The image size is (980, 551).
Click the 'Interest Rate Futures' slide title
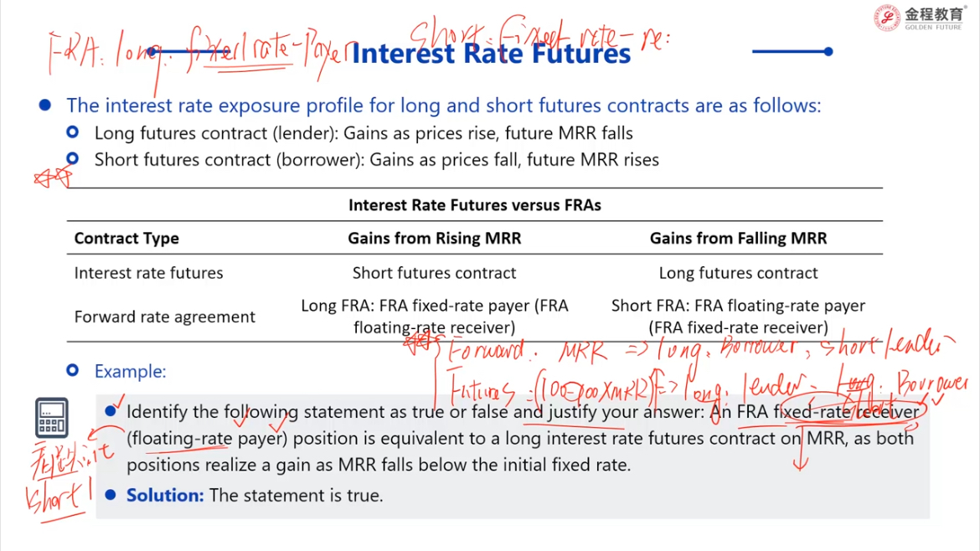(x=491, y=54)
